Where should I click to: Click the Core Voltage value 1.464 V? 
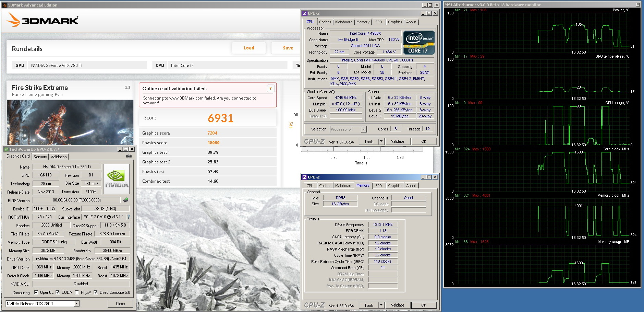389,52
